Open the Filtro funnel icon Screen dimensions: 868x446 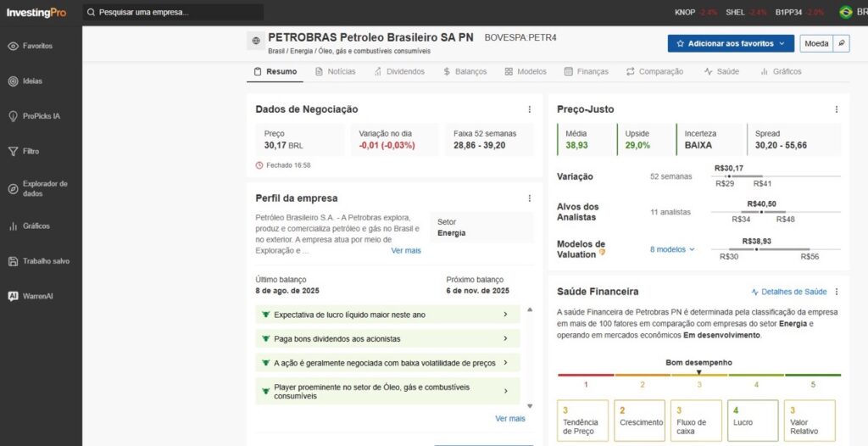point(13,151)
